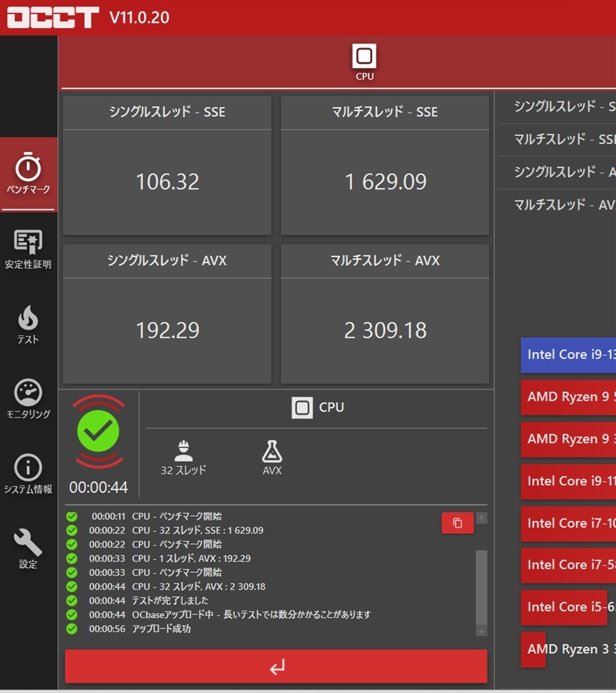Image resolution: width=616 pixels, height=693 pixels.
Task: Click the Intel Core i7-5 comparison bar
Action: [568, 565]
